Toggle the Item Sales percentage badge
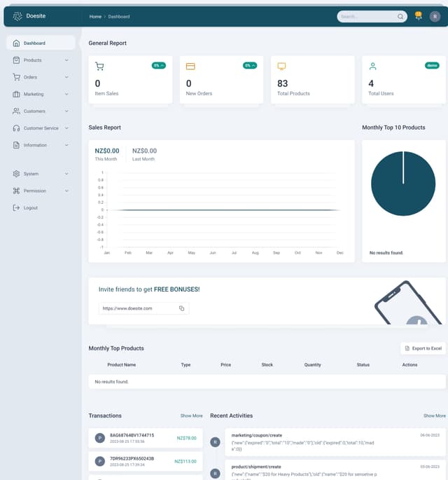This screenshot has width=448, height=480. tap(158, 65)
